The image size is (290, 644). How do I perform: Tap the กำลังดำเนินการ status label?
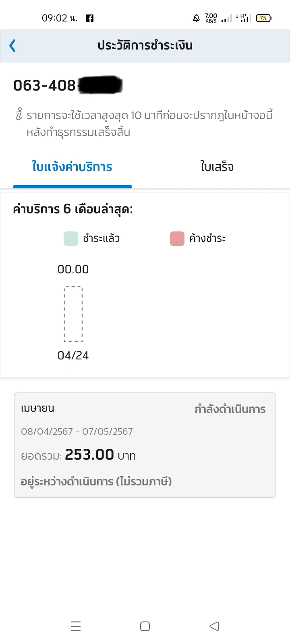tap(230, 409)
